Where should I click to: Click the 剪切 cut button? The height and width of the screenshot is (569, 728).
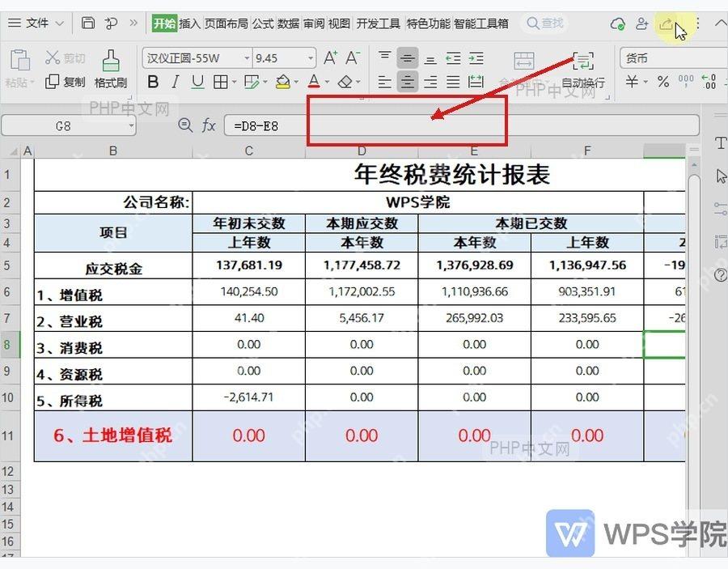pyautogui.click(x=65, y=58)
